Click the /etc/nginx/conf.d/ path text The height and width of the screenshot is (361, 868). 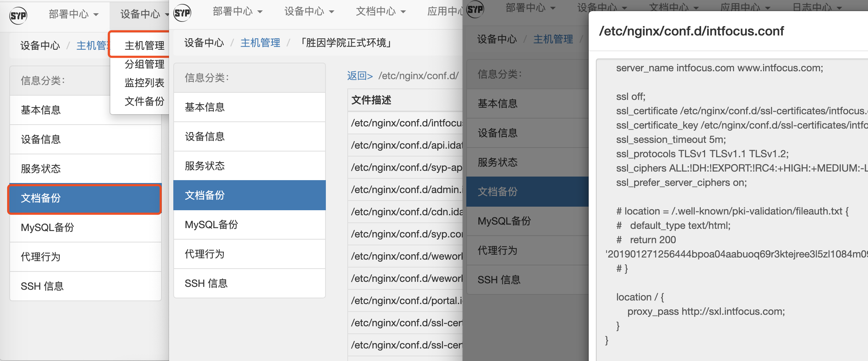[418, 76]
